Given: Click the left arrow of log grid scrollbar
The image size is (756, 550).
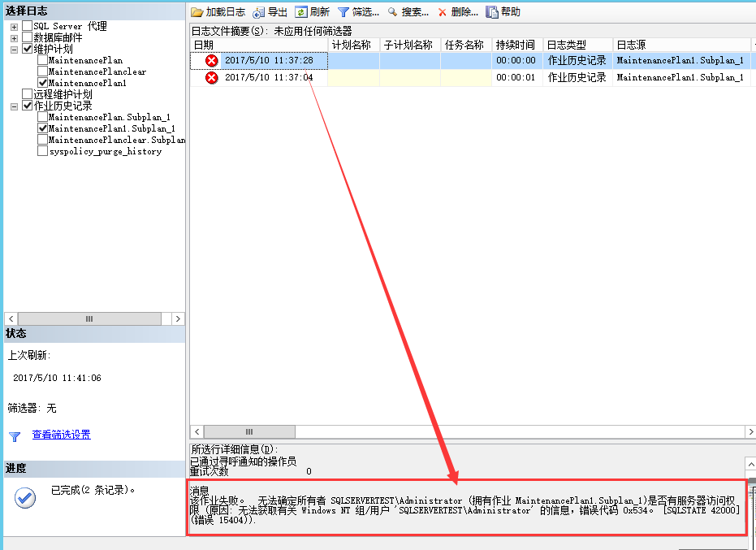Looking at the screenshot, I should click(197, 432).
